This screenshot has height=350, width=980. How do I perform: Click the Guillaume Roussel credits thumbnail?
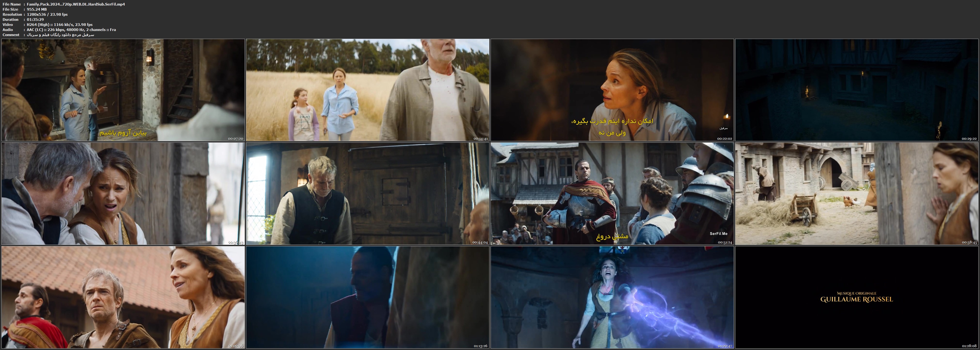pyautogui.click(x=856, y=297)
